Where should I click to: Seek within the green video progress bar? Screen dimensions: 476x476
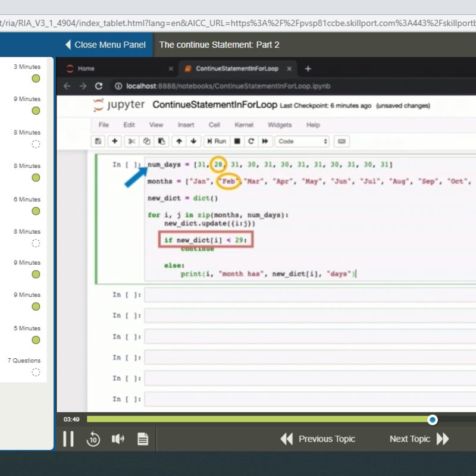tap(258, 419)
